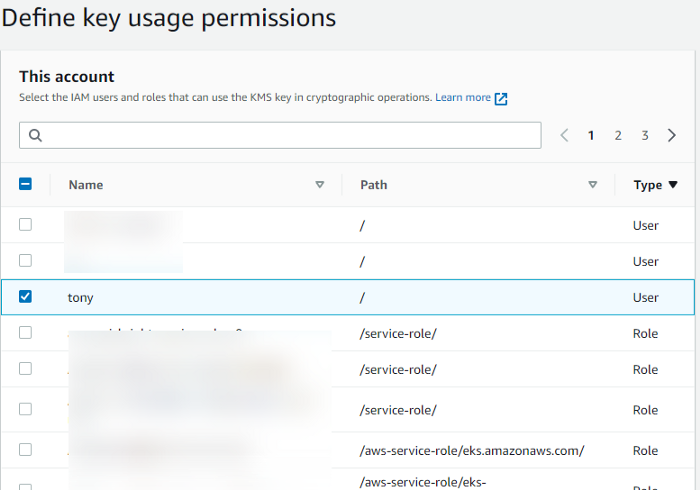Image resolution: width=700 pixels, height=490 pixels.
Task: Uncheck the checkbox for user tony
Action: click(26, 296)
